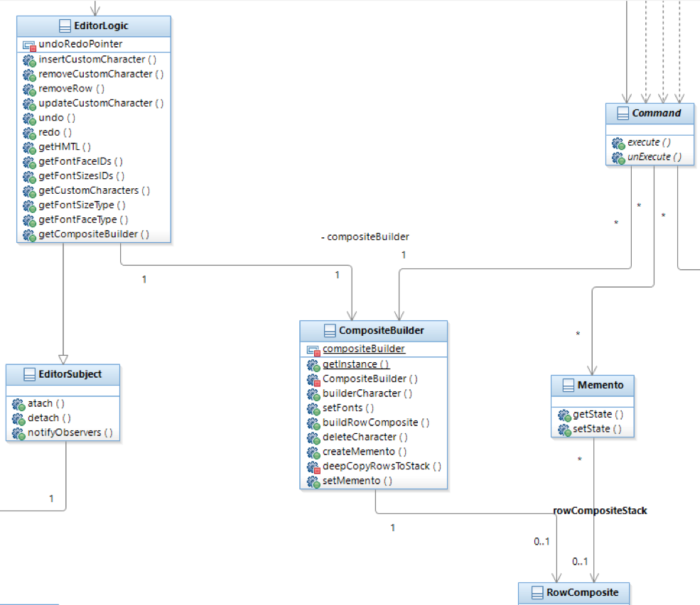The width and height of the screenshot is (700, 605).
Task: Select the empty attributes compartment of EditorSubject
Action: [x=63, y=391]
